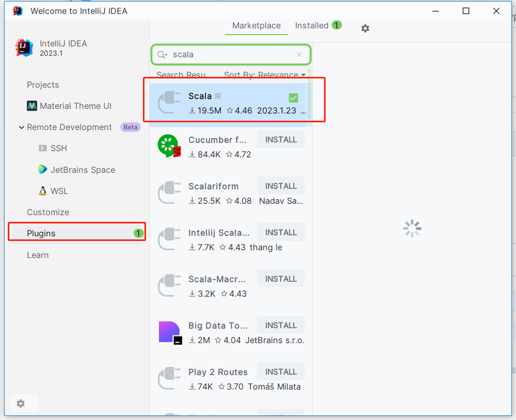Install the Play 2 Routes plugin

coord(281,371)
